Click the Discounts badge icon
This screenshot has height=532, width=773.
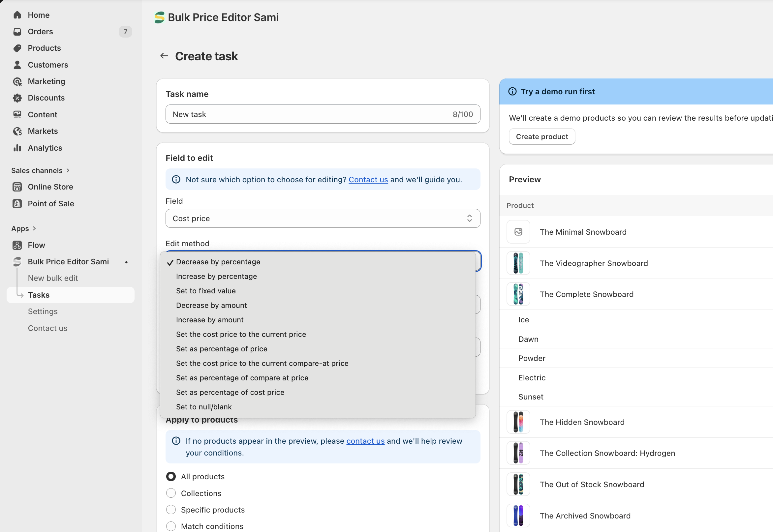[x=17, y=98]
